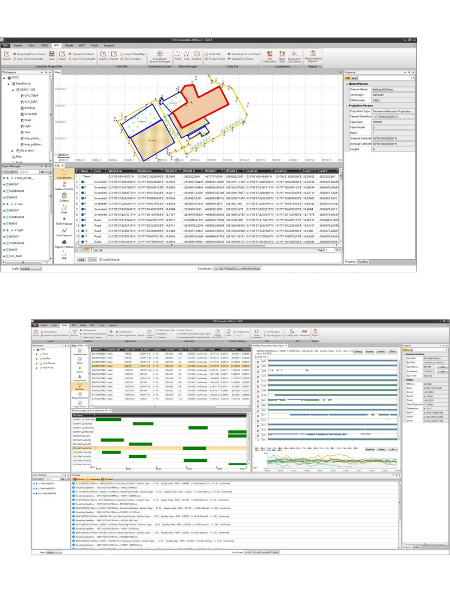Image resolution: width=450 pixels, height=600 pixels.
Task: Click PPP Resolution icon in lower window
Action: click(x=305, y=333)
